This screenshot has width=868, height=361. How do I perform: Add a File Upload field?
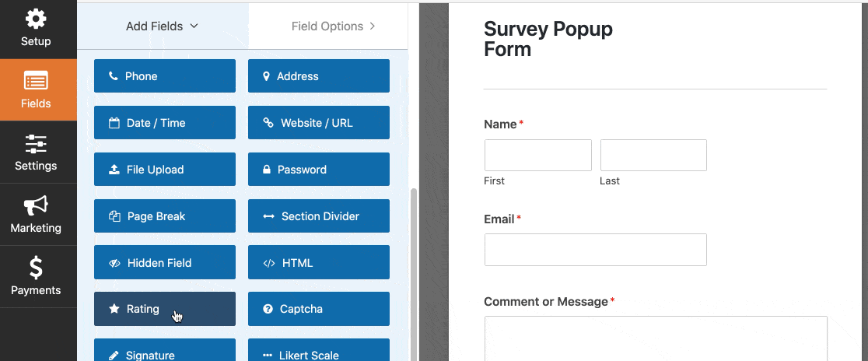(x=164, y=170)
